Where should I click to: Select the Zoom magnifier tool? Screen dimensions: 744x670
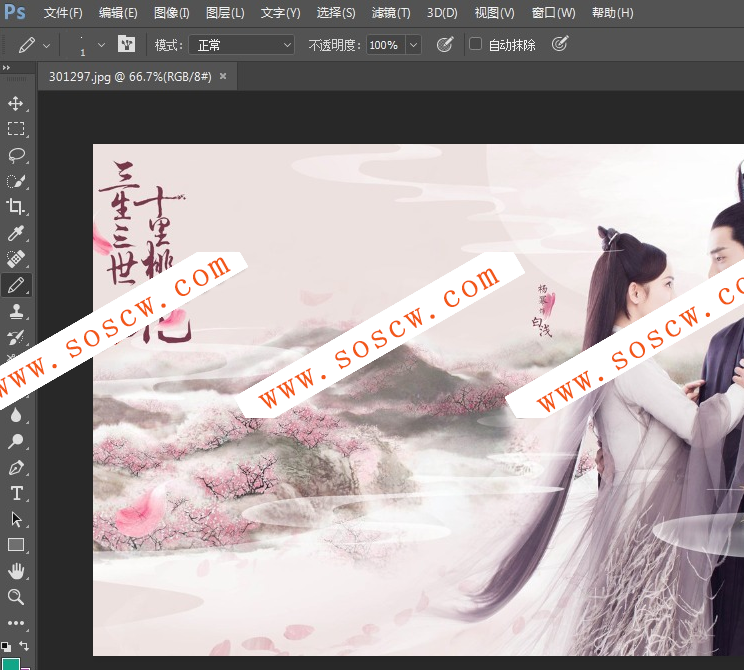pyautogui.click(x=16, y=597)
